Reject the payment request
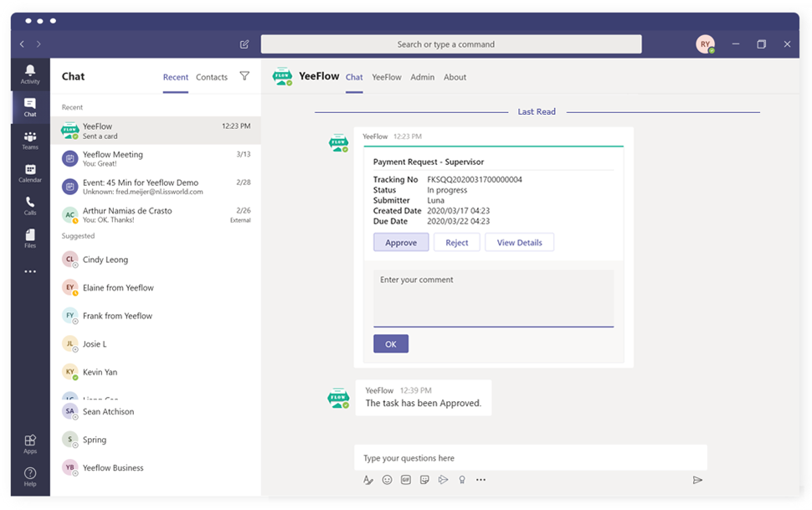Viewport: 812px width, 510px height. 457,243
